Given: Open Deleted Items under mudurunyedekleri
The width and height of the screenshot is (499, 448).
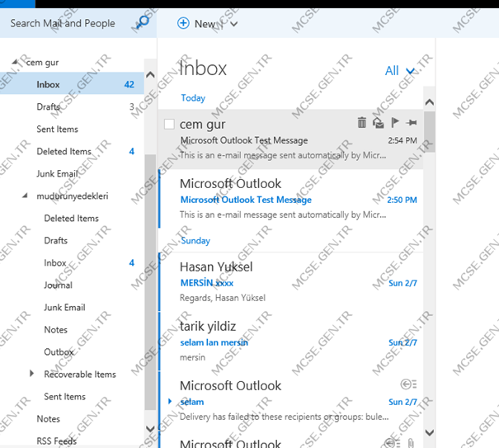Looking at the screenshot, I should pyautogui.click(x=72, y=218).
